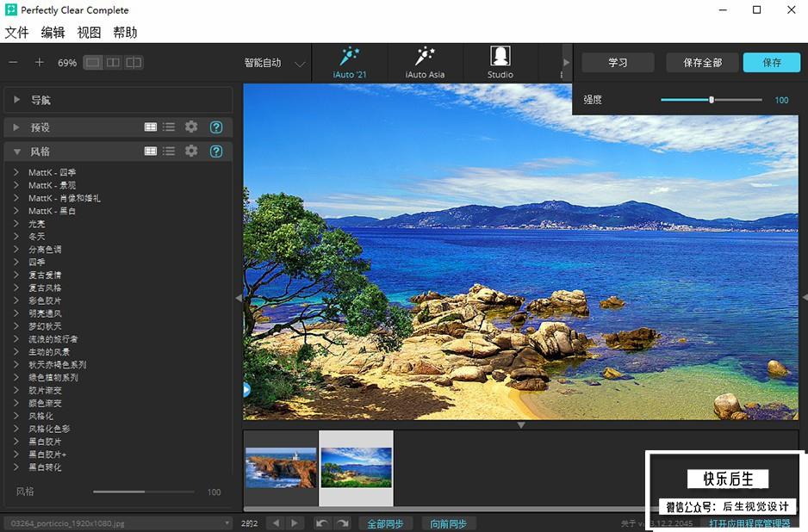Adjust the 强度 strength slider
This screenshot has height=532, width=808.
[712, 100]
